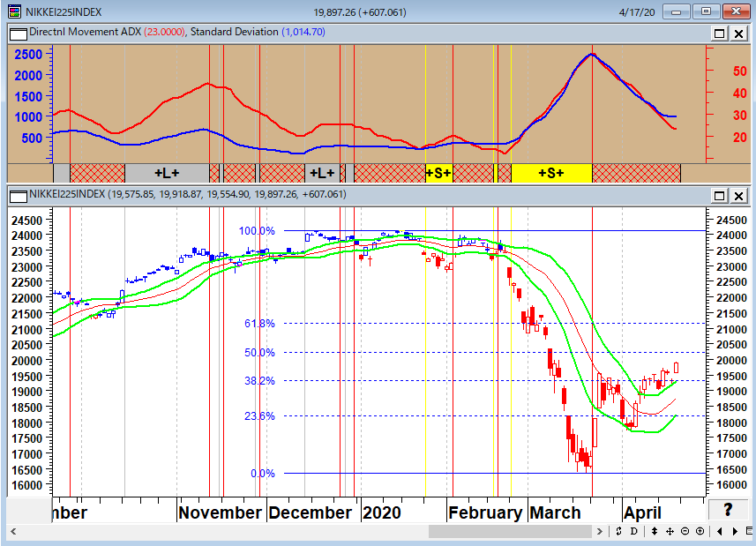Click the scrollbar left arrow

click(x=13, y=531)
